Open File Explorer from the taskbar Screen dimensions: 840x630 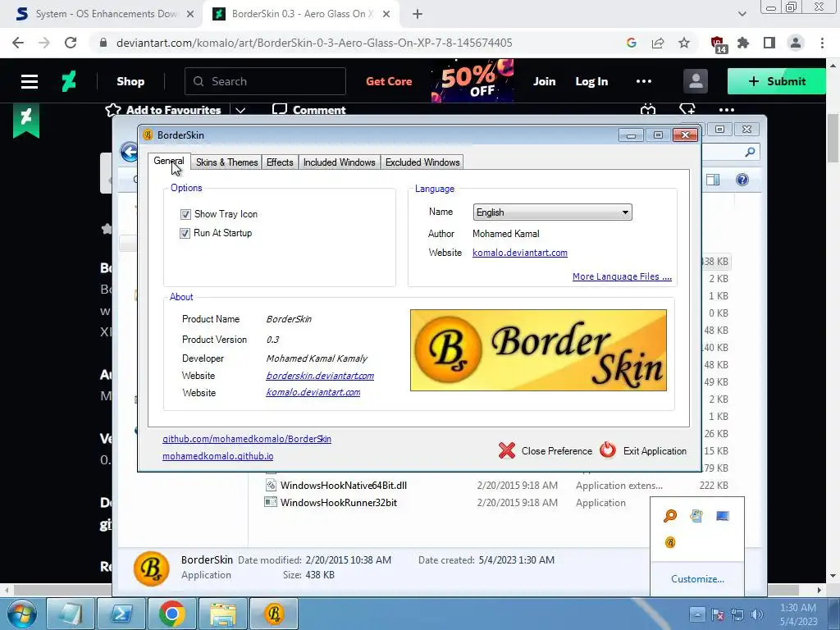click(223, 614)
